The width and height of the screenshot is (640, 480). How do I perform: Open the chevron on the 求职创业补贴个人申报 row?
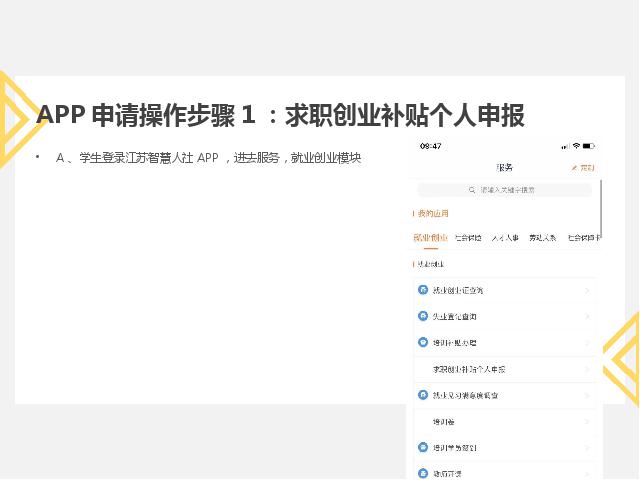coord(587,369)
